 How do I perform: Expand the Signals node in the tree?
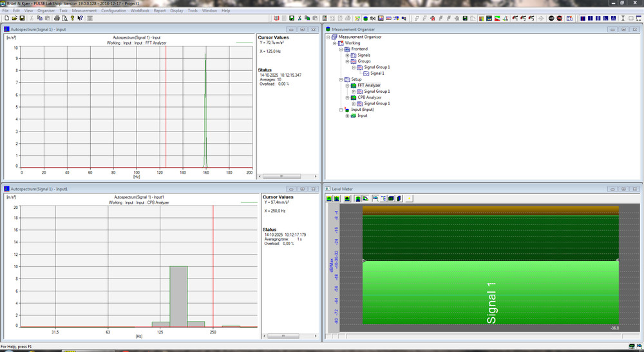point(347,55)
